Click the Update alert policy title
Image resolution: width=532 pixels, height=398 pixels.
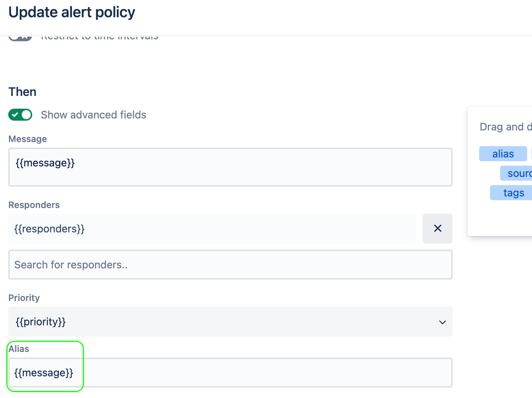(x=72, y=12)
